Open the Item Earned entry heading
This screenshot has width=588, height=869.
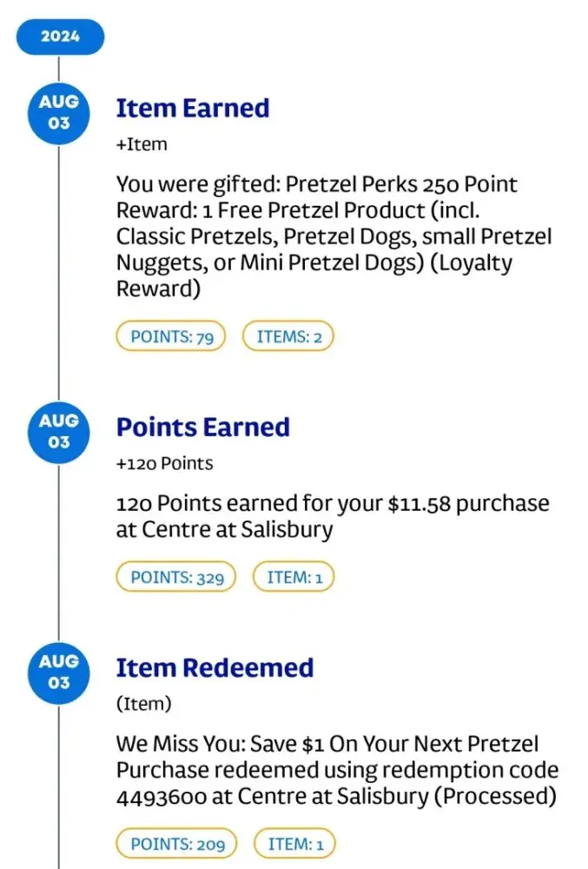pyautogui.click(x=193, y=109)
